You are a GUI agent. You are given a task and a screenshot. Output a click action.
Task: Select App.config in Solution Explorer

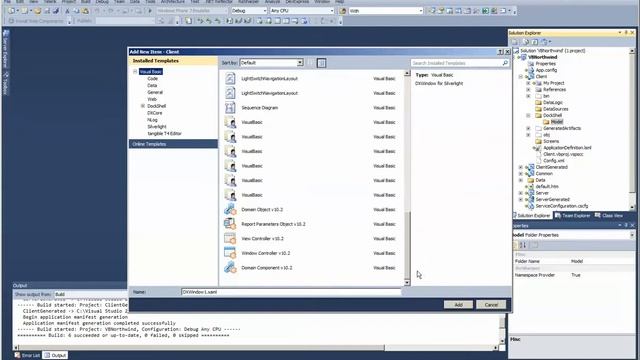(x=546, y=70)
